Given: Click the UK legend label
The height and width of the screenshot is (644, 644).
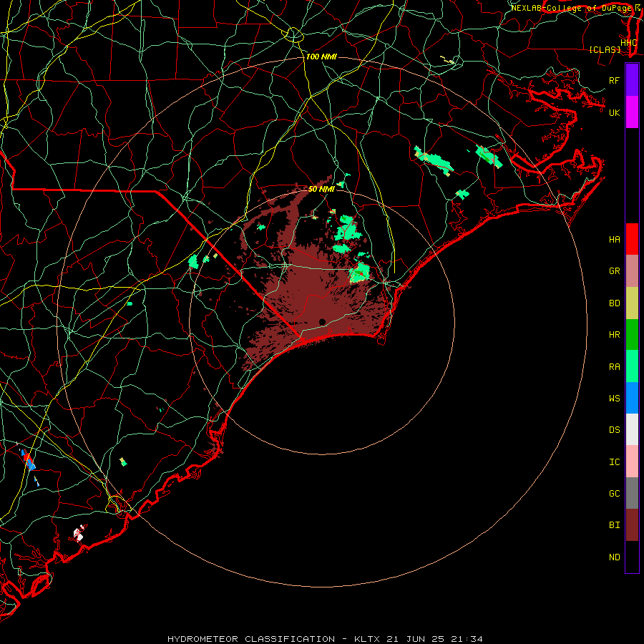Looking at the screenshot, I should click(614, 112).
